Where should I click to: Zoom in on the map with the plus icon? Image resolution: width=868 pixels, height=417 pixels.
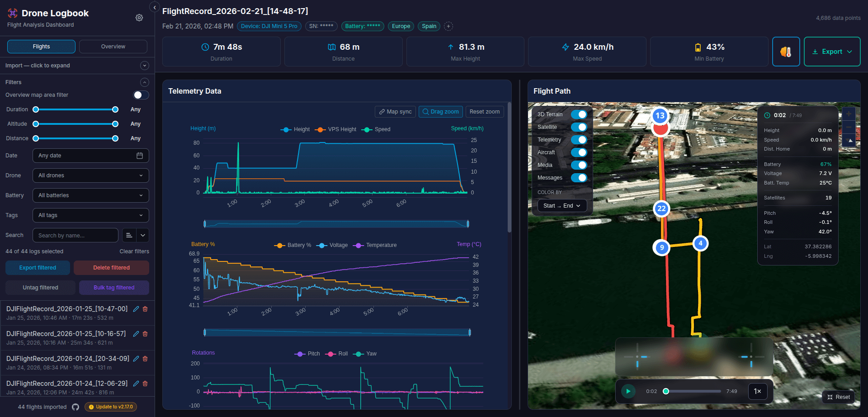point(849,114)
